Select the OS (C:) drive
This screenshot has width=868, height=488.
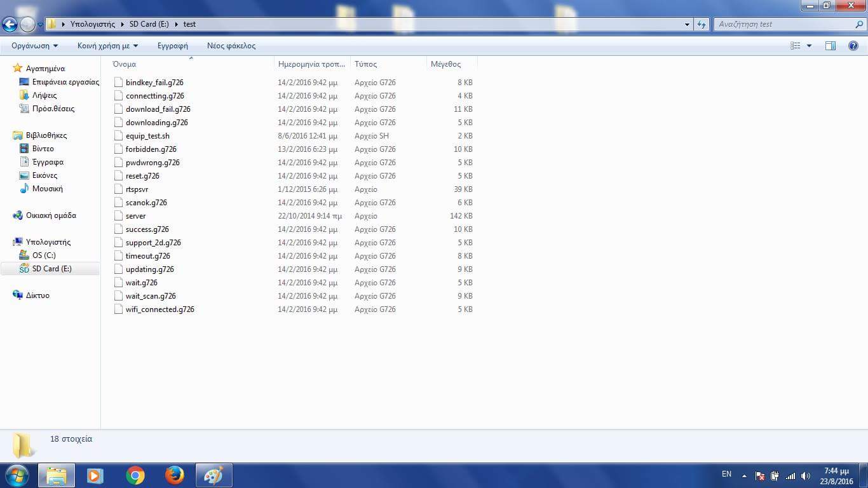point(44,255)
